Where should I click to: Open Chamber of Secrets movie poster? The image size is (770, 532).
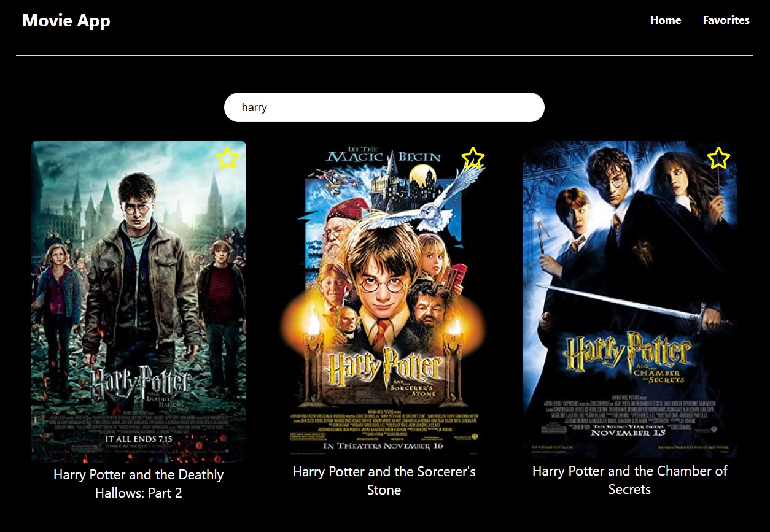click(630, 299)
